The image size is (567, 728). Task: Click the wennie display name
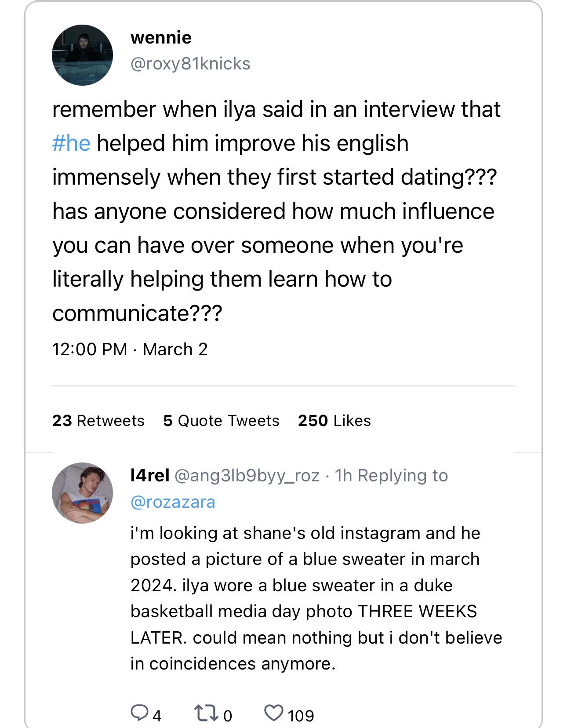click(x=161, y=38)
